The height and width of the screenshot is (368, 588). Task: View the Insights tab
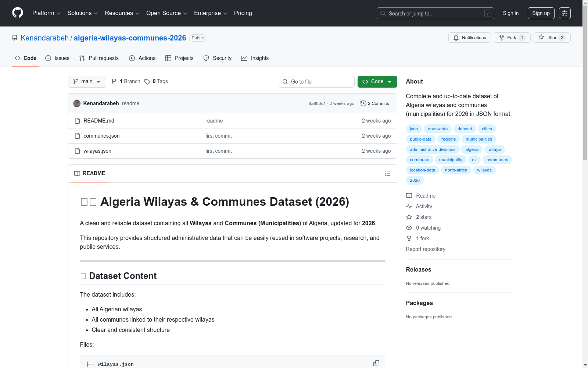(255, 58)
